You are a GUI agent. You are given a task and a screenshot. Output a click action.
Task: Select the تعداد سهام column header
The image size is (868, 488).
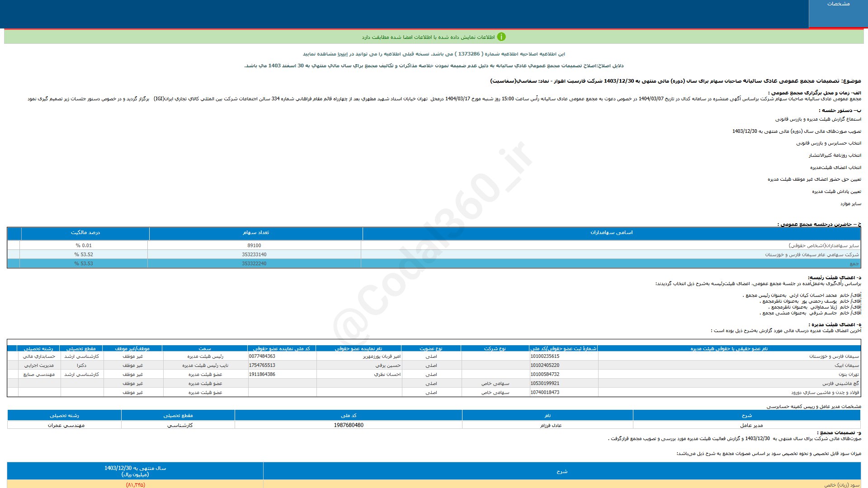(255, 233)
